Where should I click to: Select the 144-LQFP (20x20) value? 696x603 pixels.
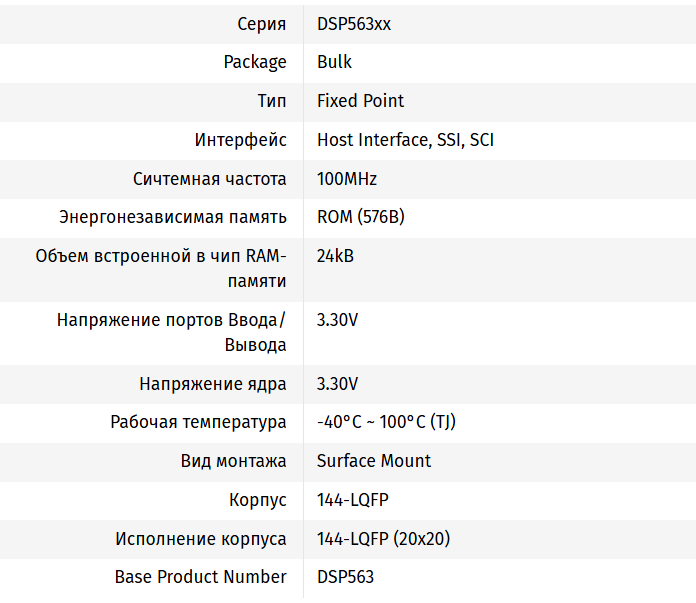[x=383, y=539]
